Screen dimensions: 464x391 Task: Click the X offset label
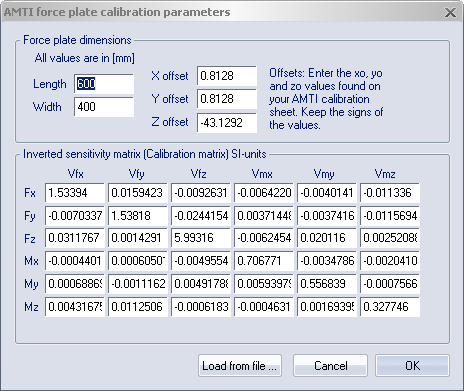click(170, 76)
